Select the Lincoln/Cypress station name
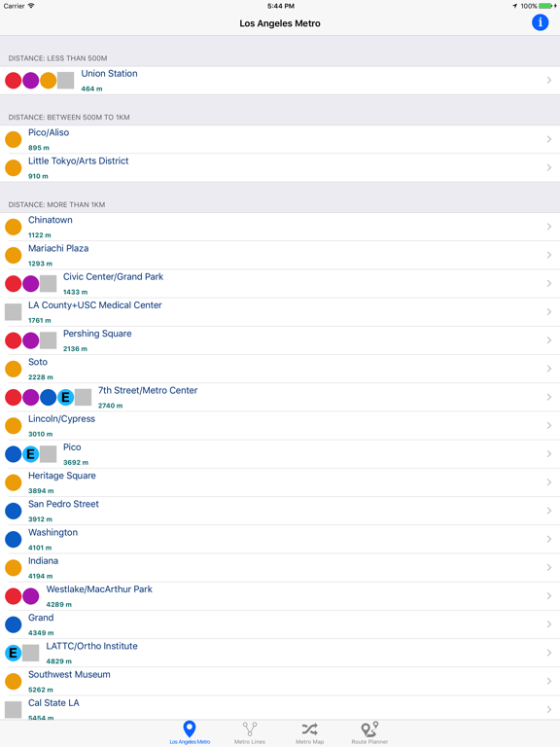This screenshot has width=560, height=747. (x=61, y=419)
